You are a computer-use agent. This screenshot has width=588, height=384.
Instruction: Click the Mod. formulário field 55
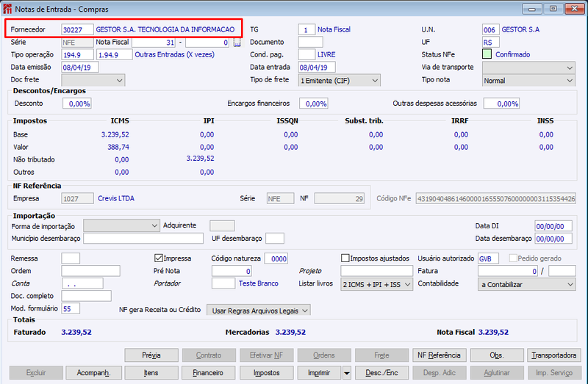click(71, 308)
